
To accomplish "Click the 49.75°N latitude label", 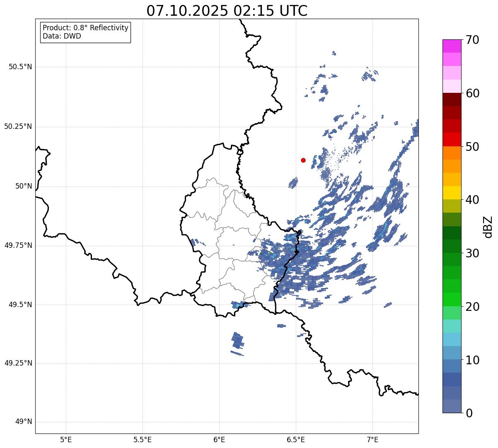I will [18, 245].
